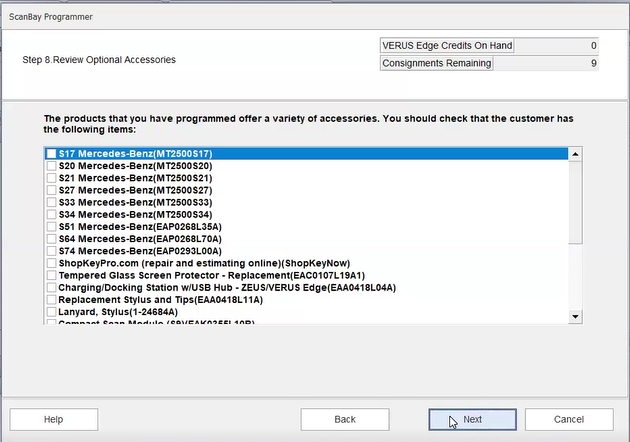This screenshot has height=442, width=630.
Task: Toggle the S34 Mercedes-Benz(MT2500S34) checkbox
Action: (51, 214)
